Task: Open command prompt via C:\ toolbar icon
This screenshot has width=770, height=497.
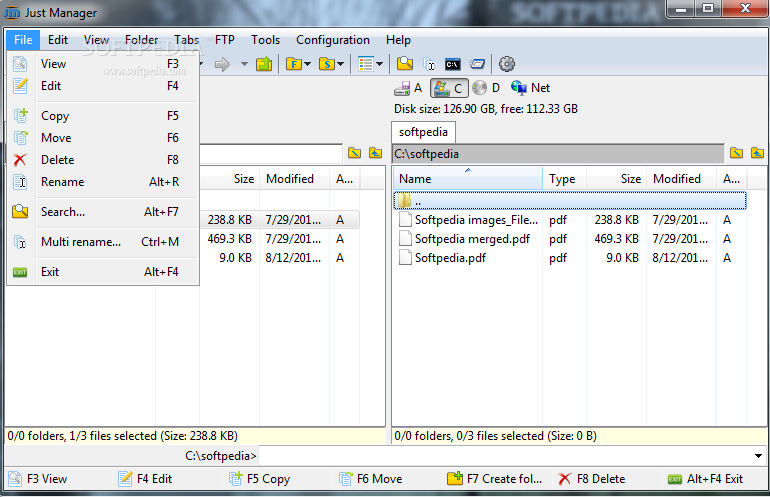Action: [x=452, y=64]
